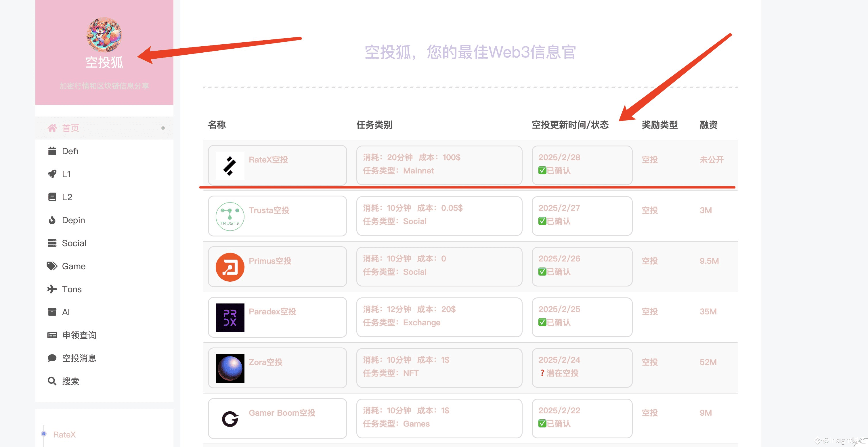Click the Zora blue sphere thumbnail
This screenshot has width=868, height=447.
coord(230,368)
